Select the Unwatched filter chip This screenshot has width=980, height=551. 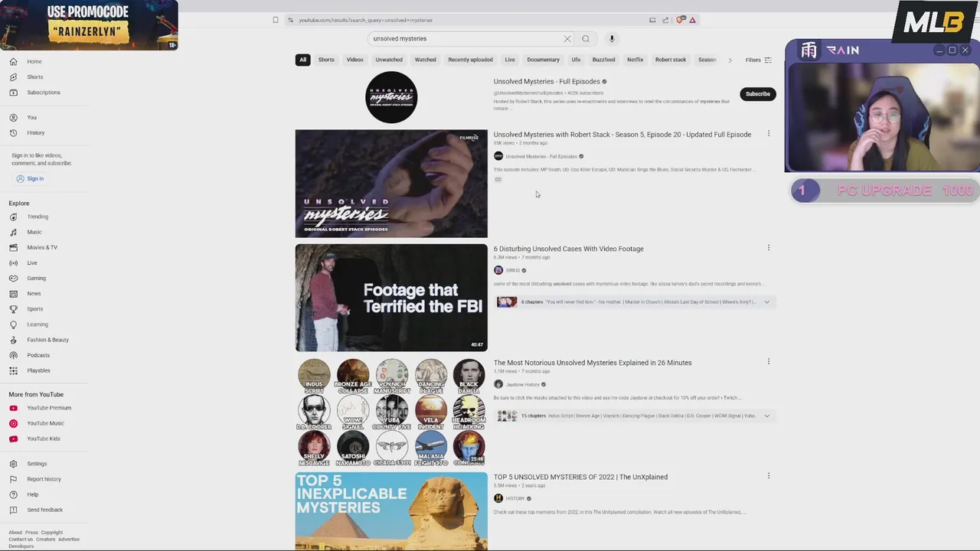point(389,60)
